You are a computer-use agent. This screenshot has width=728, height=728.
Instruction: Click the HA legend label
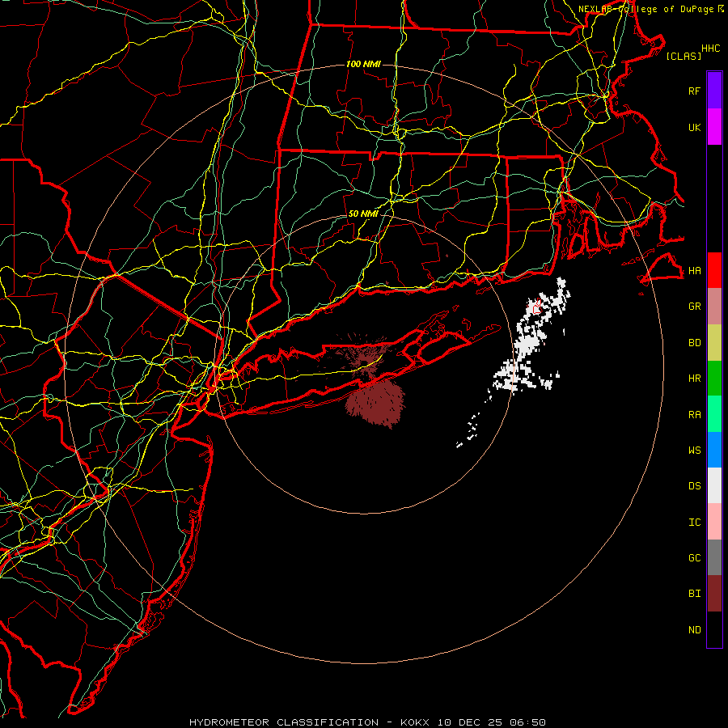[694, 270]
